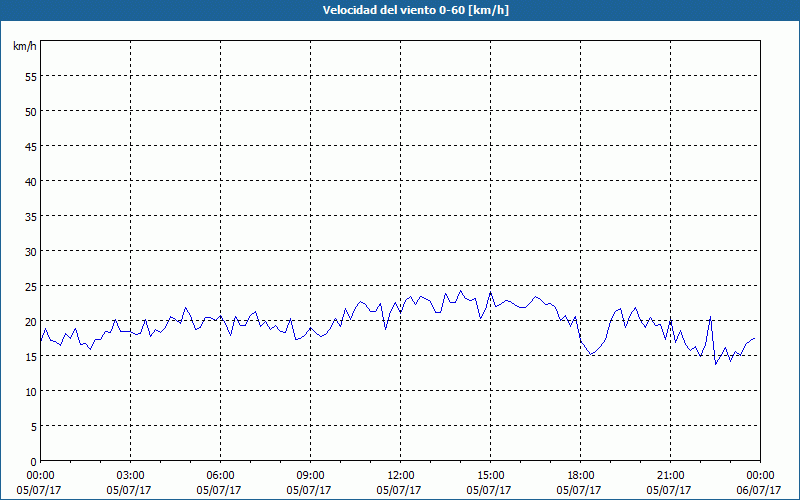Viewport: 800px width, 500px height.
Task: Click the "18:00" time label
Action: coord(580,476)
